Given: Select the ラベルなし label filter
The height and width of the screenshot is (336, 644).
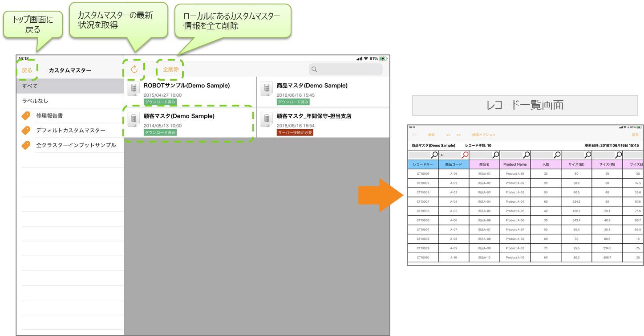Looking at the screenshot, I should (x=70, y=101).
